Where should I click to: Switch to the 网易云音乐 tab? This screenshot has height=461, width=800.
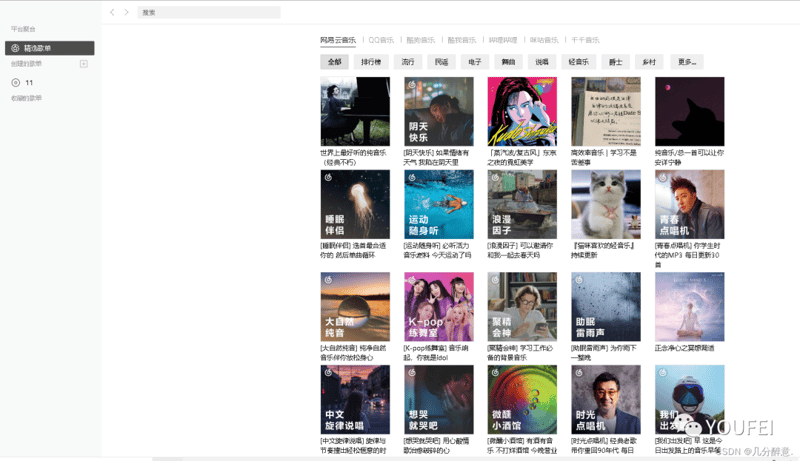pos(338,40)
